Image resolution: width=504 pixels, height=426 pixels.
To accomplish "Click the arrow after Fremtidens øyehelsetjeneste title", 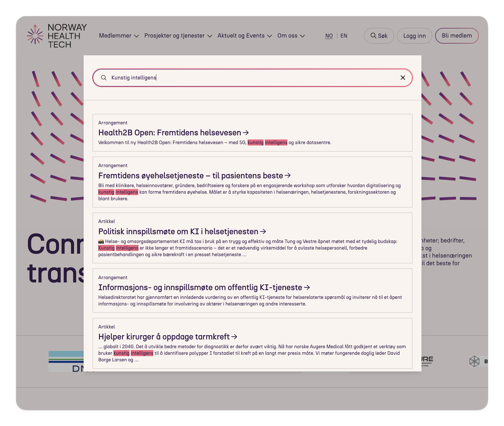I will pos(288,175).
